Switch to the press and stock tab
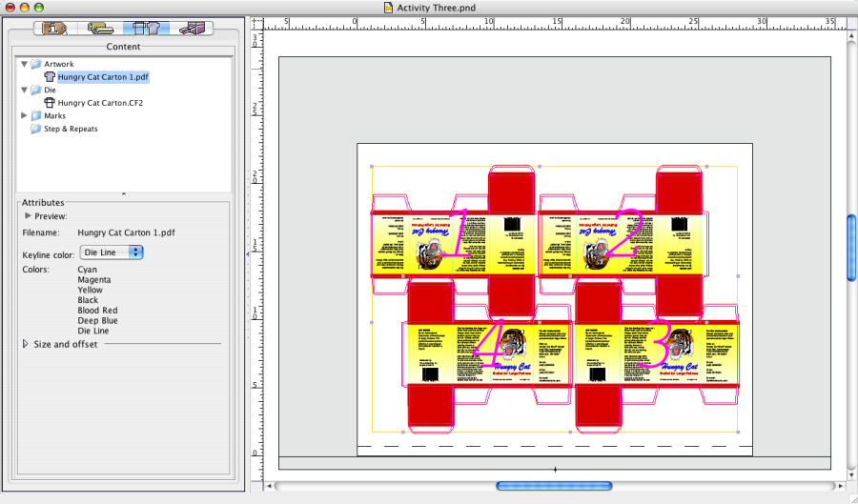Viewport: 858px width, 504px height. coord(100,29)
